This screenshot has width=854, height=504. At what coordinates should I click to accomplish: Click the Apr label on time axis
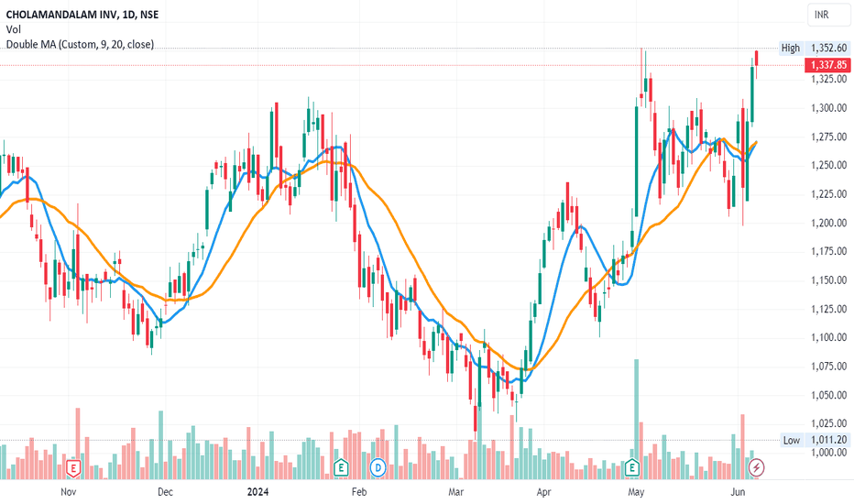click(543, 492)
